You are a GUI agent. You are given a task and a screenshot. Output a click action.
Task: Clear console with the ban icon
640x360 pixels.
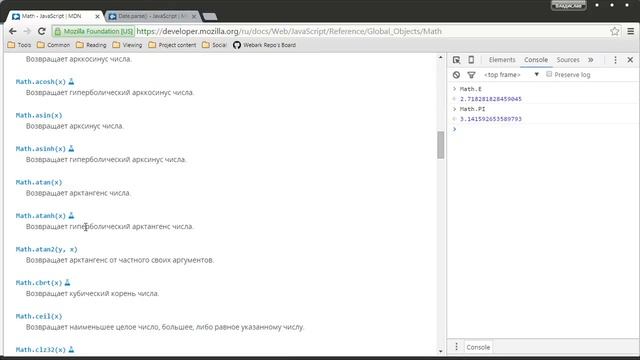coord(456,75)
